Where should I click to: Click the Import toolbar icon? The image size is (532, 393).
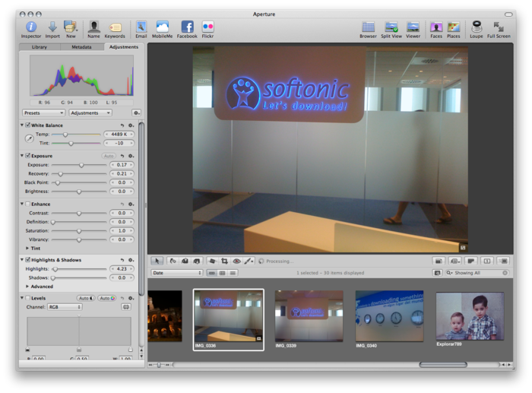click(x=52, y=27)
